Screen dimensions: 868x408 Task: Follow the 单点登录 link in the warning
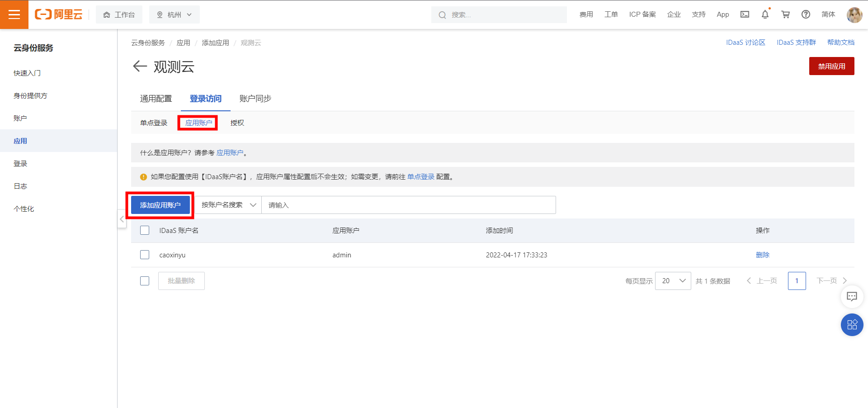tap(421, 177)
